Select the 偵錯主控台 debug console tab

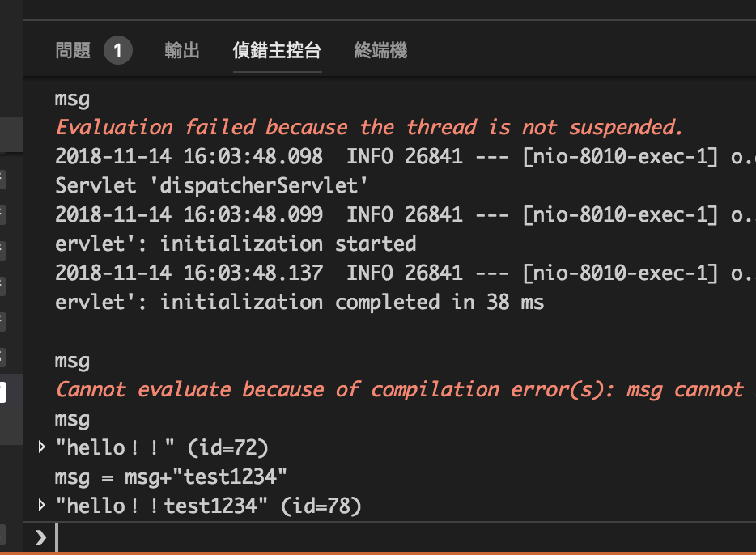(x=277, y=50)
